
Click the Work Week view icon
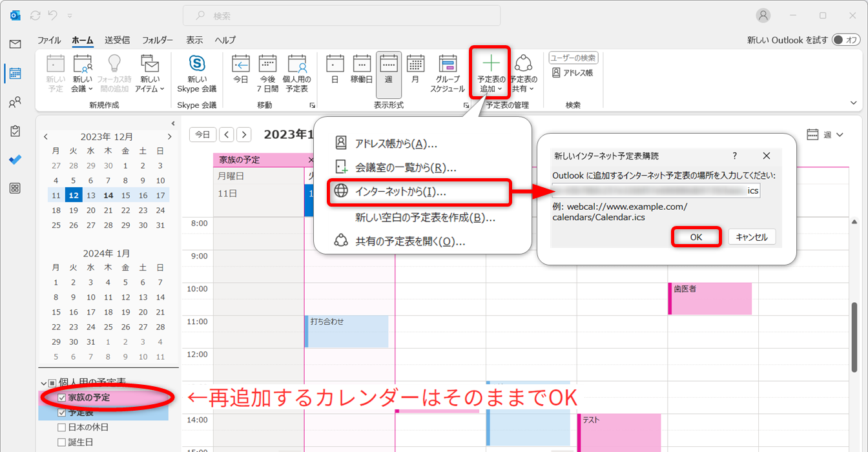[x=362, y=73]
